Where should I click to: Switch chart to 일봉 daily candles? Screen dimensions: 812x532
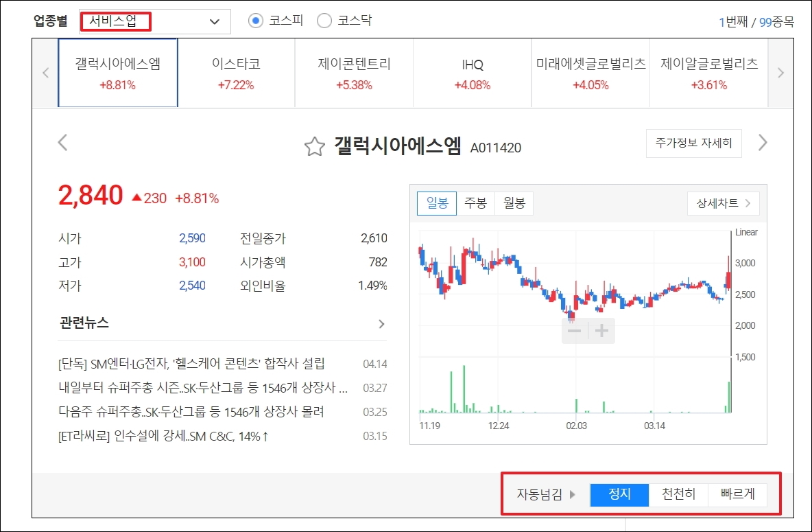point(437,203)
